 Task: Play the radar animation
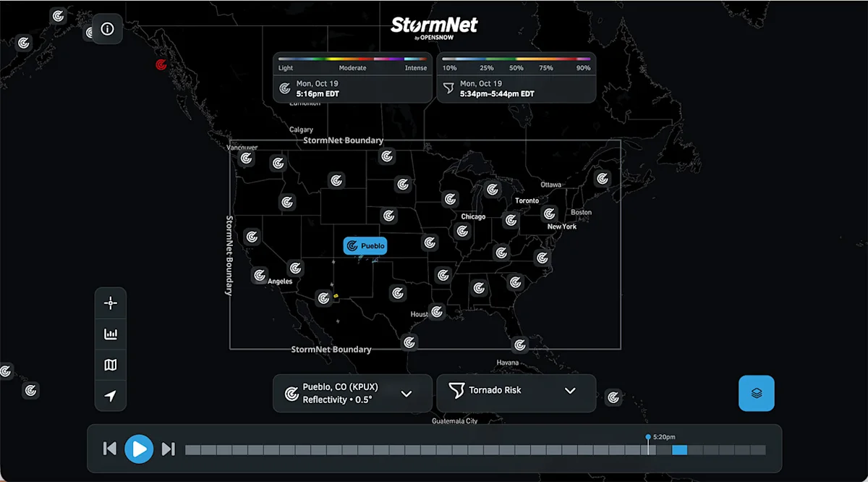[x=139, y=449]
